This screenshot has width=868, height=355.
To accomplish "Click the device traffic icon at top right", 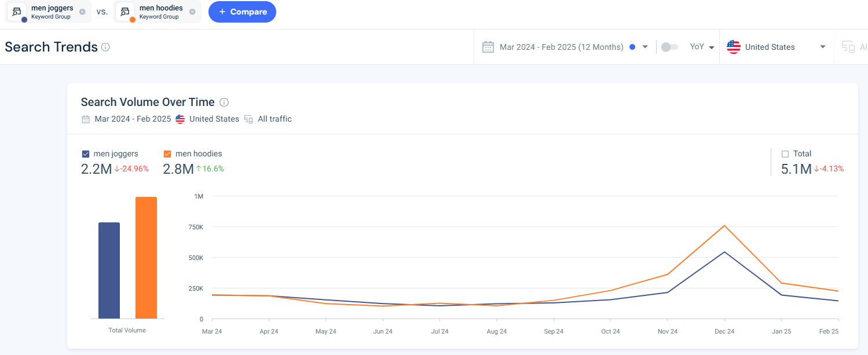I will (x=848, y=47).
